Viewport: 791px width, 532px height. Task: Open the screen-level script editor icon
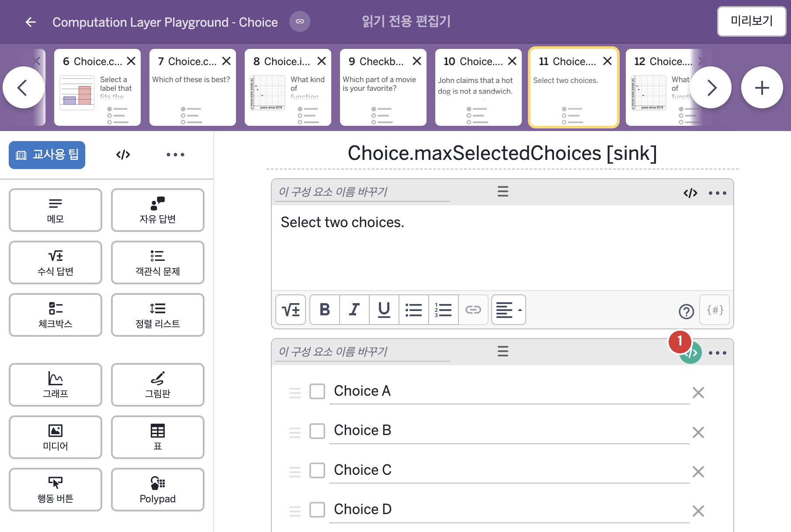pos(123,155)
